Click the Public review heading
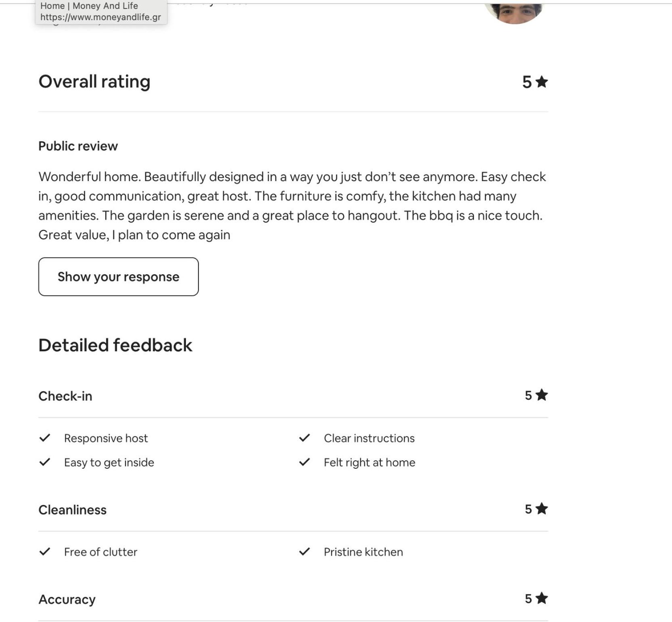Screen dimensions: 672x622 [x=78, y=146]
